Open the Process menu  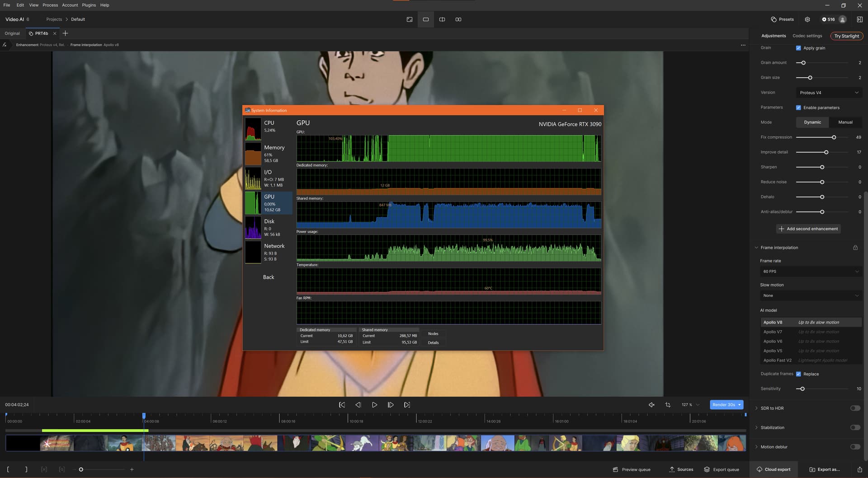point(50,5)
